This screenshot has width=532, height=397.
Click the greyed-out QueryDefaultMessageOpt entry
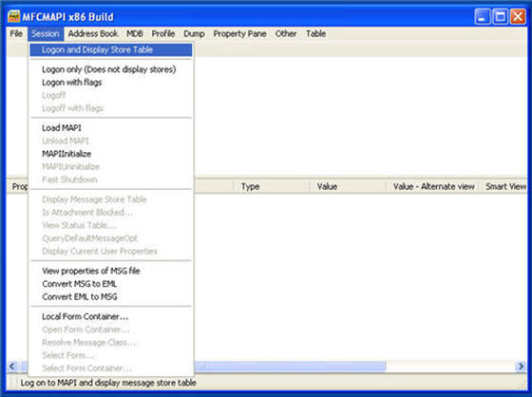pos(111,238)
